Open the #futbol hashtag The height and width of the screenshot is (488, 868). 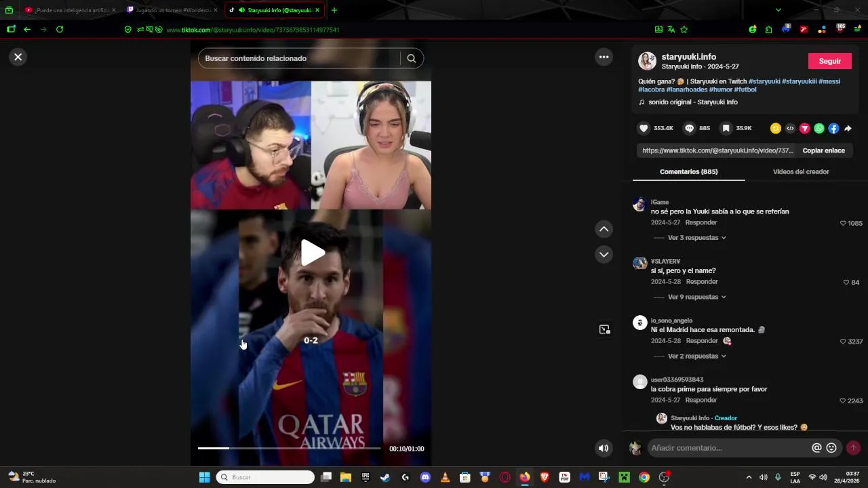point(745,89)
